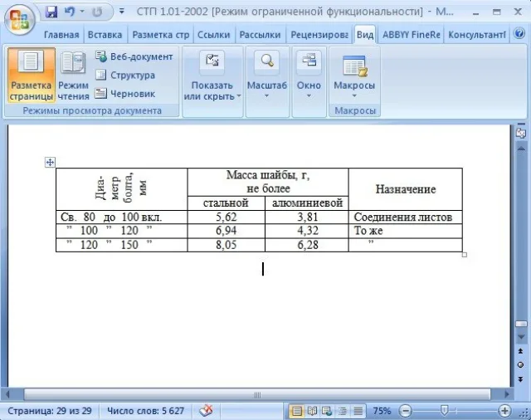Undo last action in Quick Access toolbar
Screen dimensions: 531x420
pos(70,12)
